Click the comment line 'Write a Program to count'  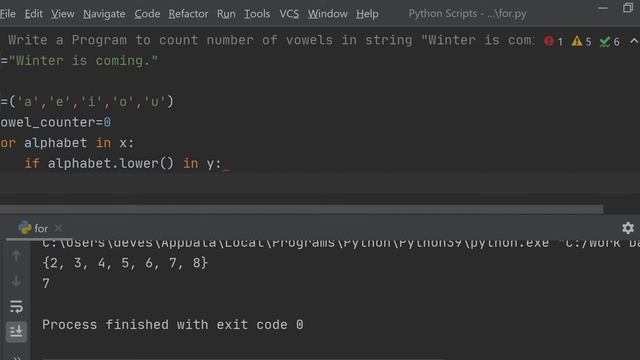(x=271, y=40)
